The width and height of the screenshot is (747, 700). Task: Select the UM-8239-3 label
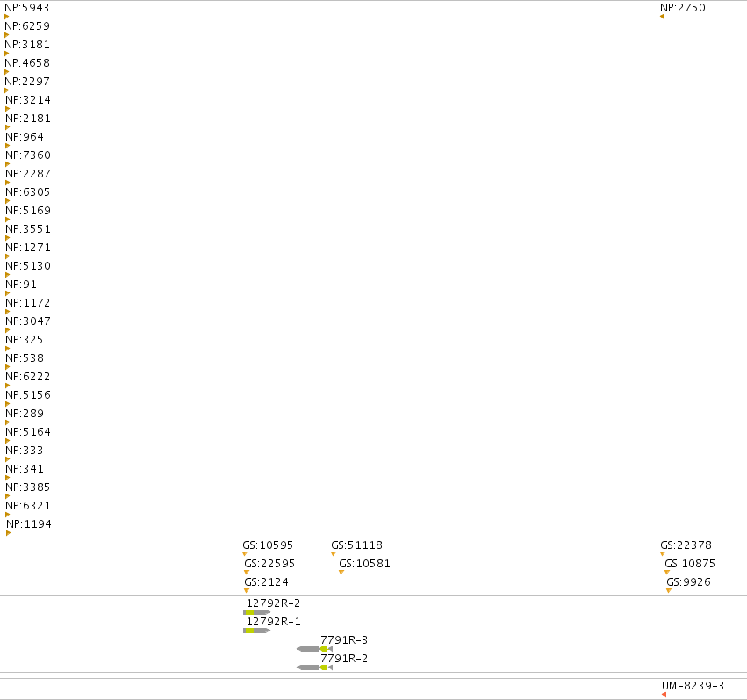pyautogui.click(x=693, y=686)
